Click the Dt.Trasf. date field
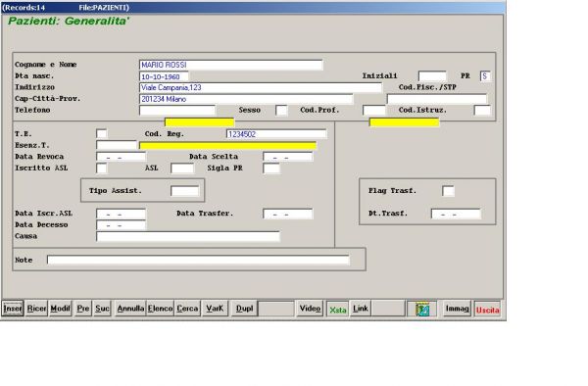 [x=456, y=214]
